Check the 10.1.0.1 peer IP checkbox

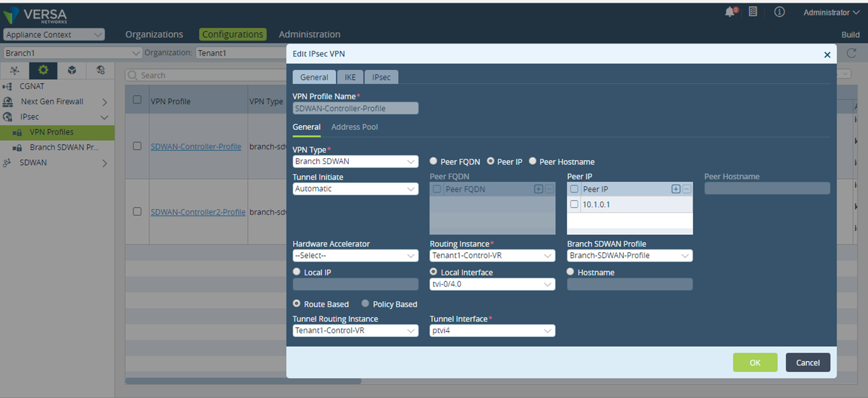click(574, 204)
